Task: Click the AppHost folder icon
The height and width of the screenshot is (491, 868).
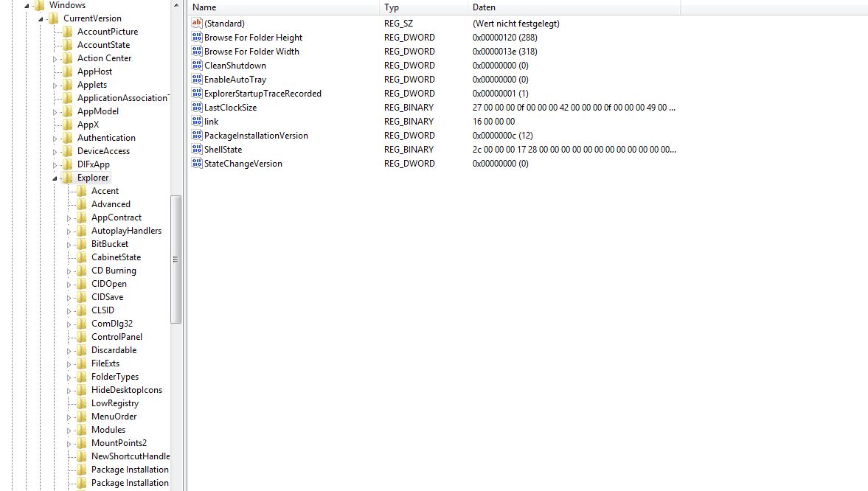Action: (x=68, y=72)
